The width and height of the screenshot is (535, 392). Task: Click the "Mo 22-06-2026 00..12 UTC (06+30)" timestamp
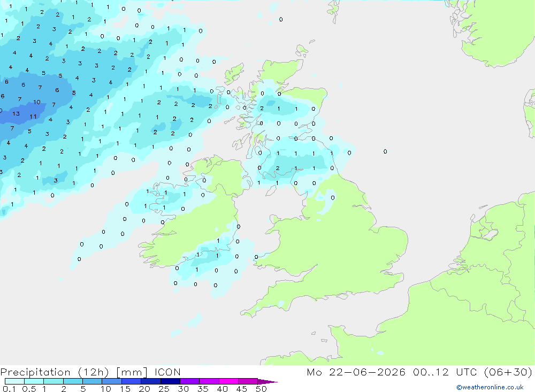pos(419,372)
